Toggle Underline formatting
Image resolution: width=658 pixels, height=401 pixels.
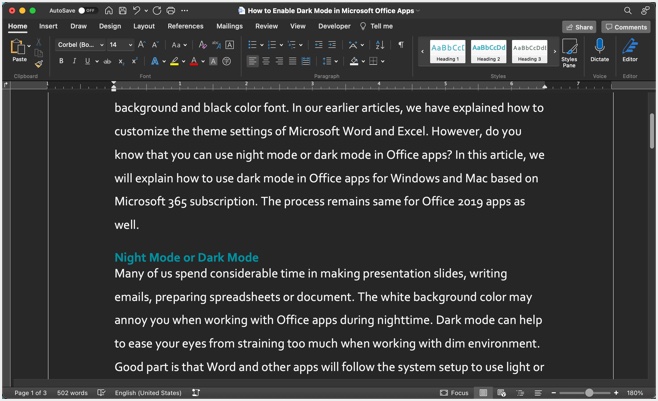(x=87, y=61)
